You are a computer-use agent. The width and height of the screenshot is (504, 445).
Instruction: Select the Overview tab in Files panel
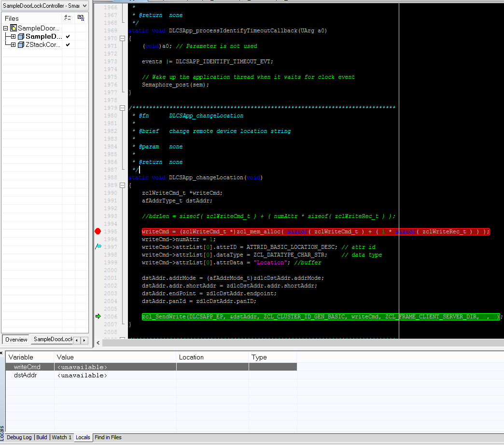[15, 339]
